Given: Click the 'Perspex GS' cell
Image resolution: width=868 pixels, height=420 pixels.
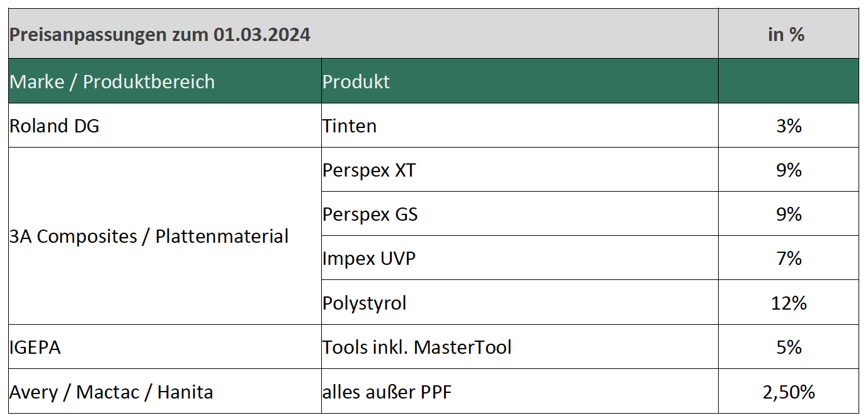Looking at the screenshot, I should tap(370, 214).
